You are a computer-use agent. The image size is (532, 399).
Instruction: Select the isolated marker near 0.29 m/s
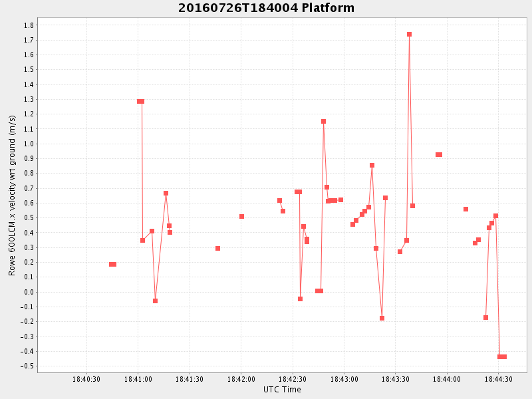click(217, 248)
